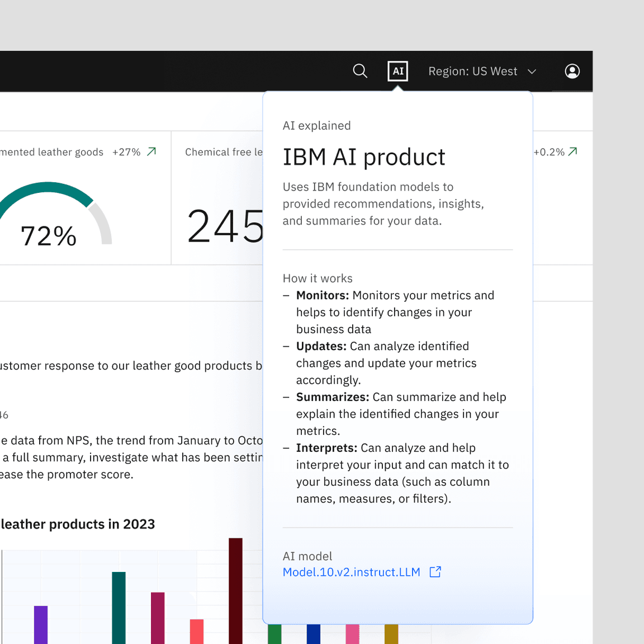Image resolution: width=644 pixels, height=644 pixels.
Task: Select the magenta bar in the chart
Action: click(x=158, y=618)
